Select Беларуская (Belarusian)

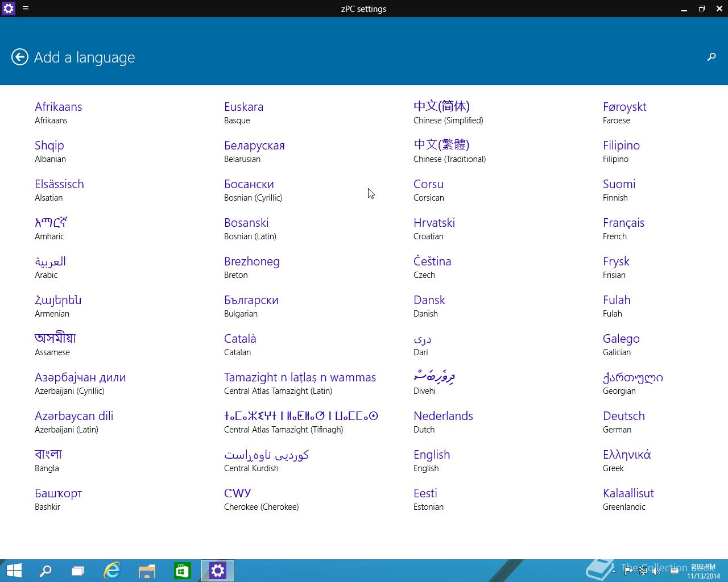(254, 151)
